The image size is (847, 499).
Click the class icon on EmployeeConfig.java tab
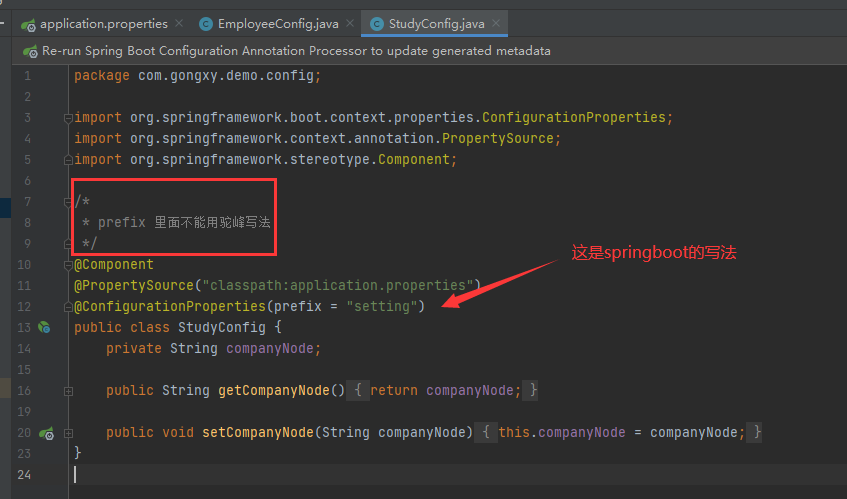pos(206,24)
